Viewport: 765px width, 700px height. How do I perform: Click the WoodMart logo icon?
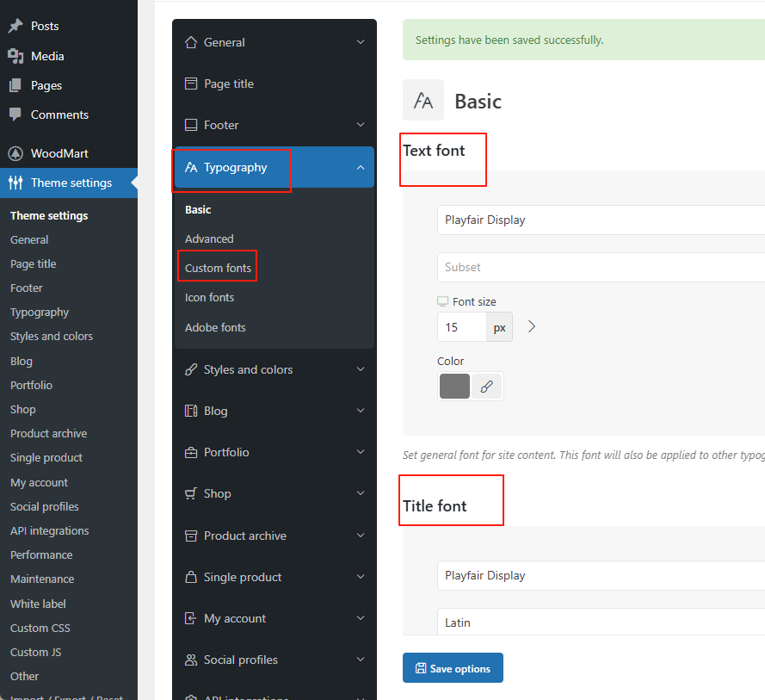(15, 153)
